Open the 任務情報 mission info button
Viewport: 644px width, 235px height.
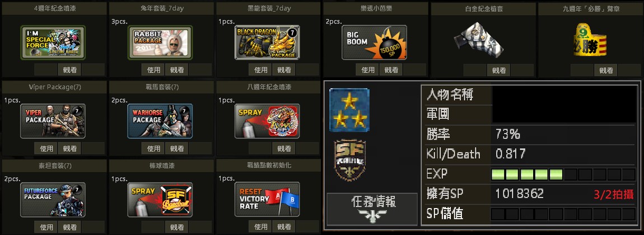click(372, 209)
